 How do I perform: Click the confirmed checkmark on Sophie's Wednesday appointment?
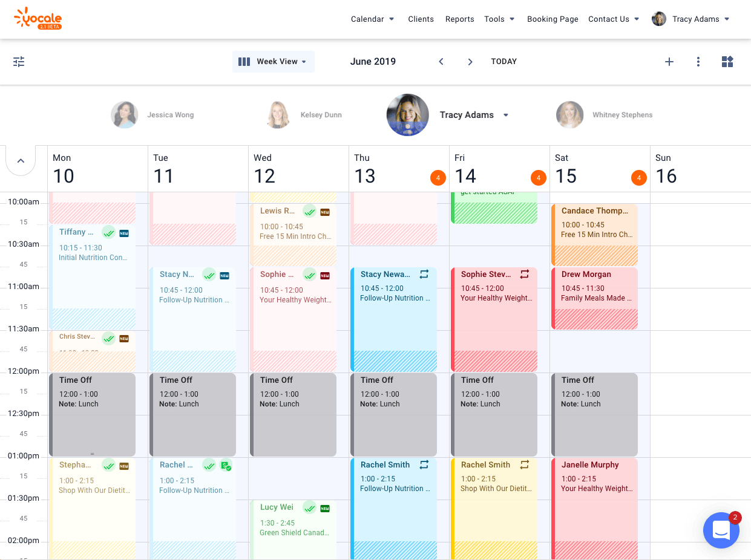pyautogui.click(x=309, y=274)
